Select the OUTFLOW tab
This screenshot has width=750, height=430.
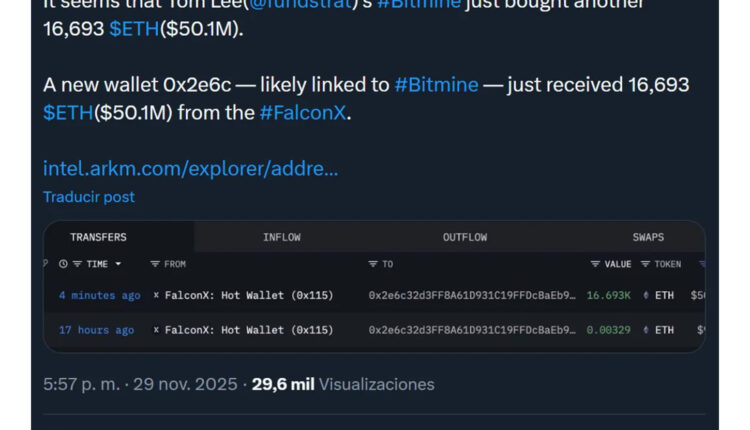pos(465,237)
